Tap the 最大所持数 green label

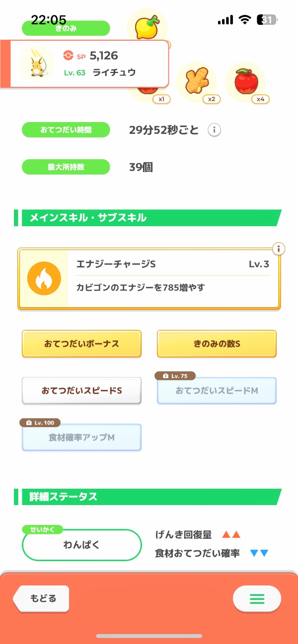coord(66,167)
